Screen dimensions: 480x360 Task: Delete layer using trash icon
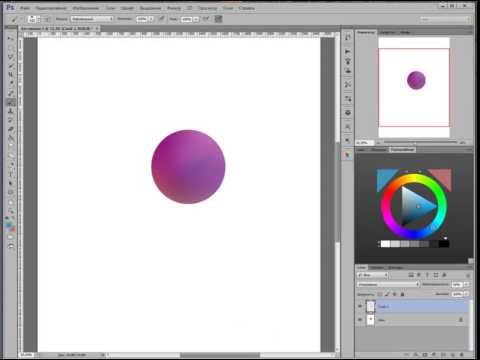pyautogui.click(x=462, y=354)
